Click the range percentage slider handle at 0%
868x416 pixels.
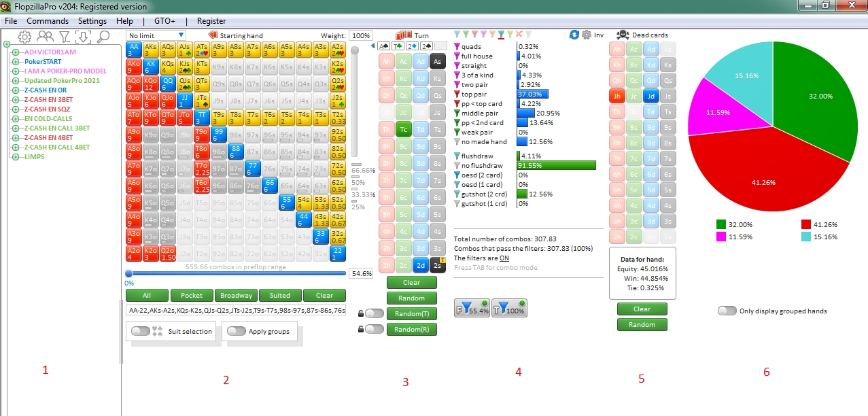tap(128, 273)
